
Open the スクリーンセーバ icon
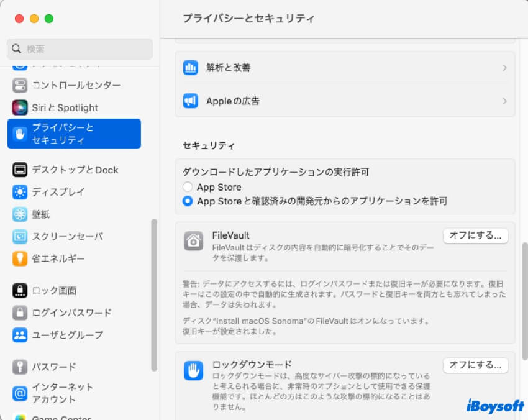tap(20, 237)
